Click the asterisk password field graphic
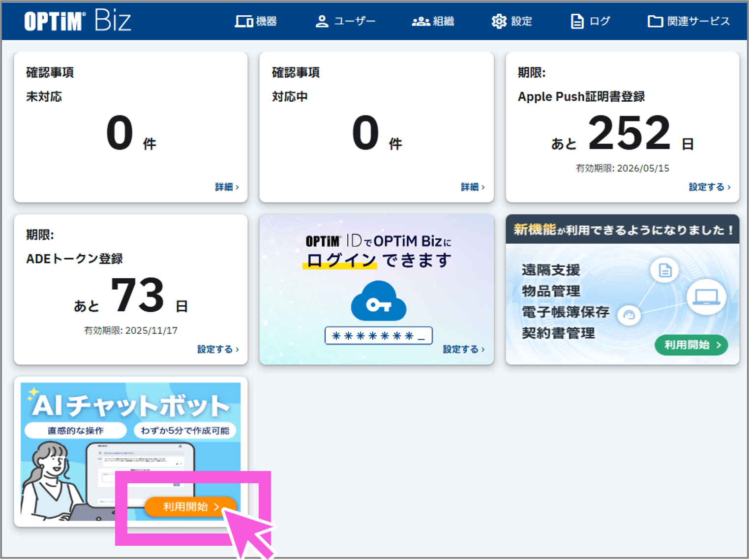The height and width of the screenshot is (560, 749). 378,335
